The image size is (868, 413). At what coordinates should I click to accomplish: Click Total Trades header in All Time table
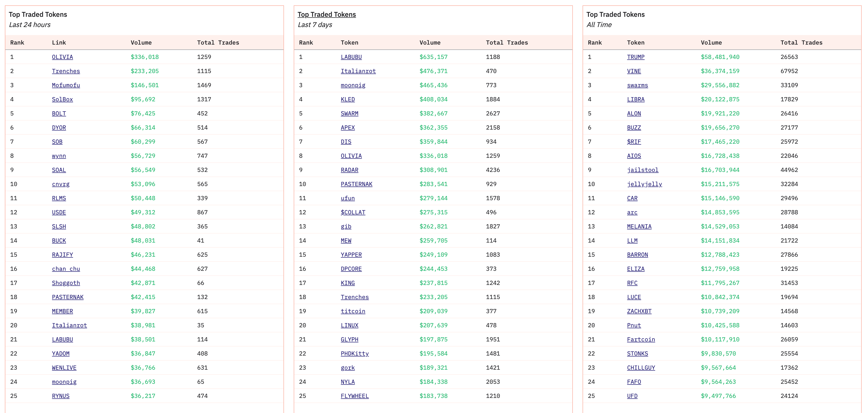click(801, 42)
